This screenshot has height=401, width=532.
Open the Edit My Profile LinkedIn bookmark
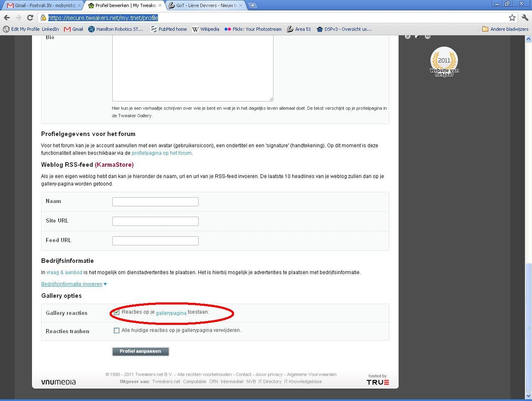(31, 29)
